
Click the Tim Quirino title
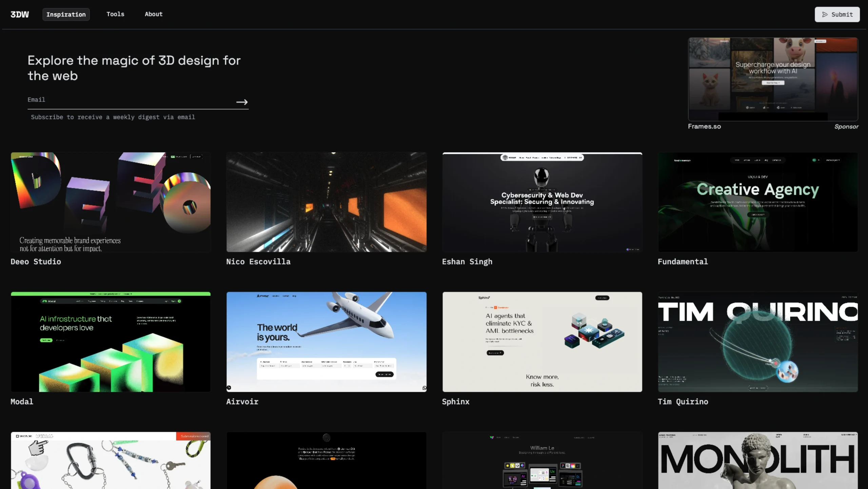pos(683,401)
